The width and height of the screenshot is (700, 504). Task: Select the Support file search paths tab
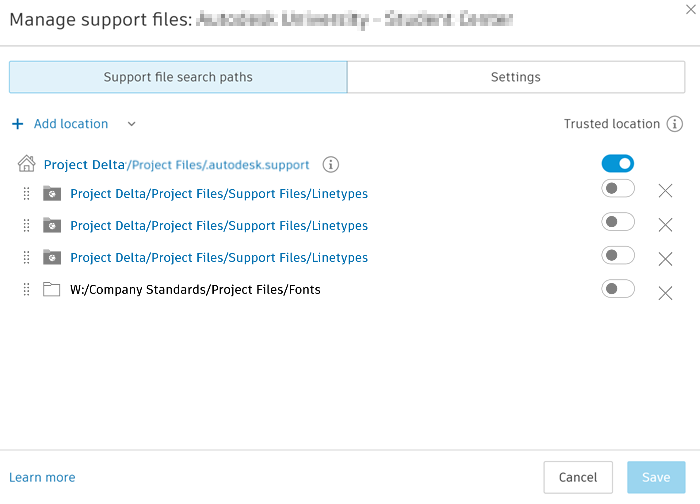[178, 77]
